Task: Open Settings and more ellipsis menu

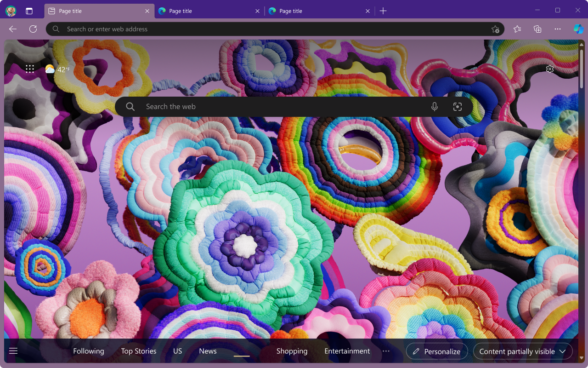Action: pyautogui.click(x=558, y=29)
